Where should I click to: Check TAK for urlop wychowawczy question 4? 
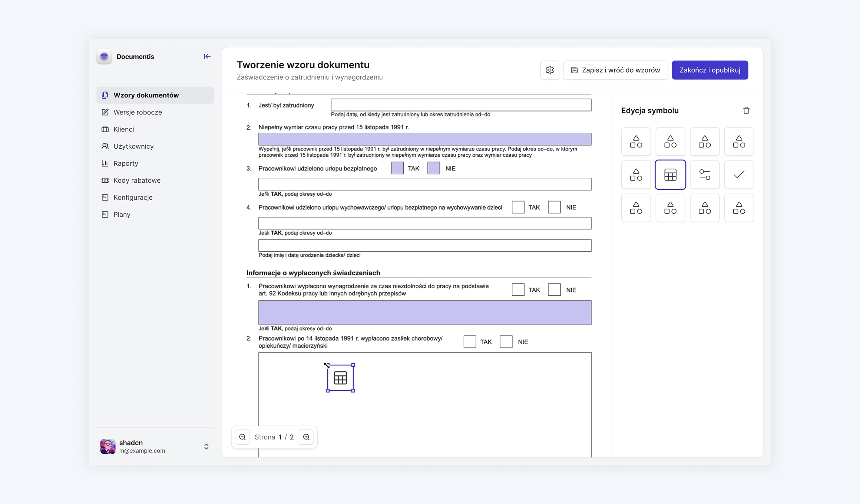[x=518, y=207]
